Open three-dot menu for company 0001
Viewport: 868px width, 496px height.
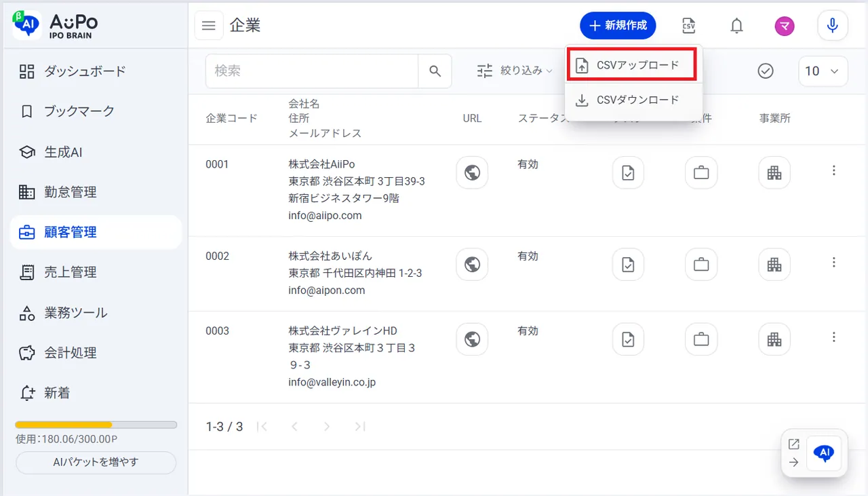coord(834,171)
